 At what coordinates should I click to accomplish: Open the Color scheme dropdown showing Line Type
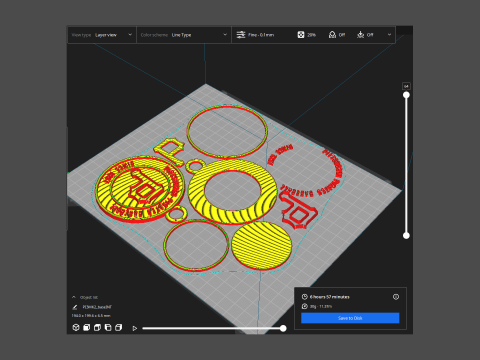point(184,35)
